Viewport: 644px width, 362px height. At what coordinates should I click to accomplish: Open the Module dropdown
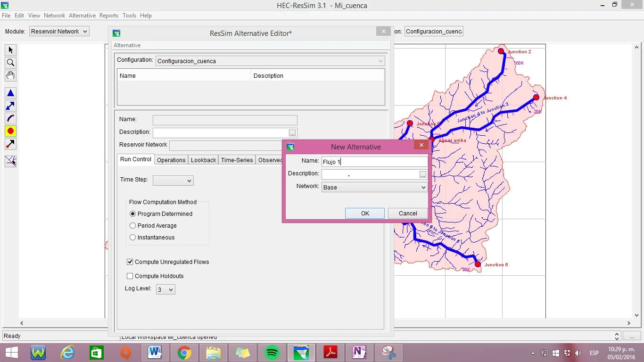pos(59,31)
